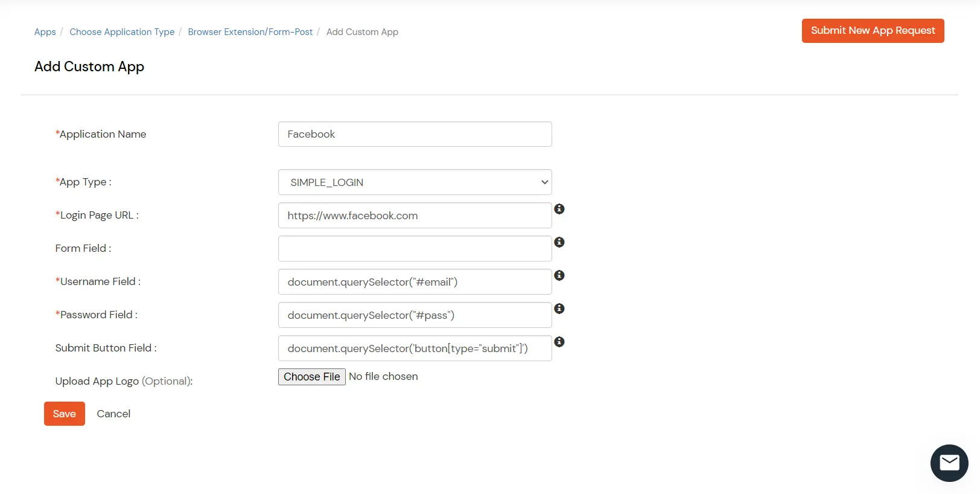Click Submit New App Request button
The image size is (980, 494).
(873, 31)
